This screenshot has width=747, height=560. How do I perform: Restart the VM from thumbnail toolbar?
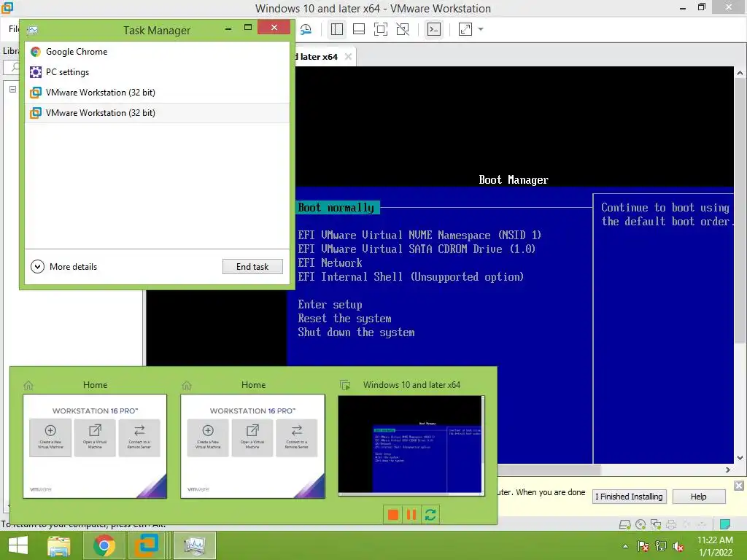(x=430, y=515)
